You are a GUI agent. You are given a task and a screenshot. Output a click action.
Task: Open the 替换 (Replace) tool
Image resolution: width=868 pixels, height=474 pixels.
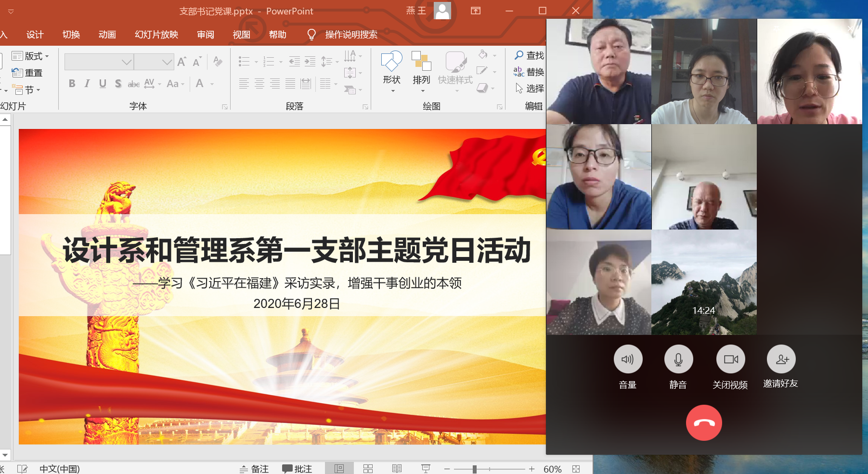point(530,72)
